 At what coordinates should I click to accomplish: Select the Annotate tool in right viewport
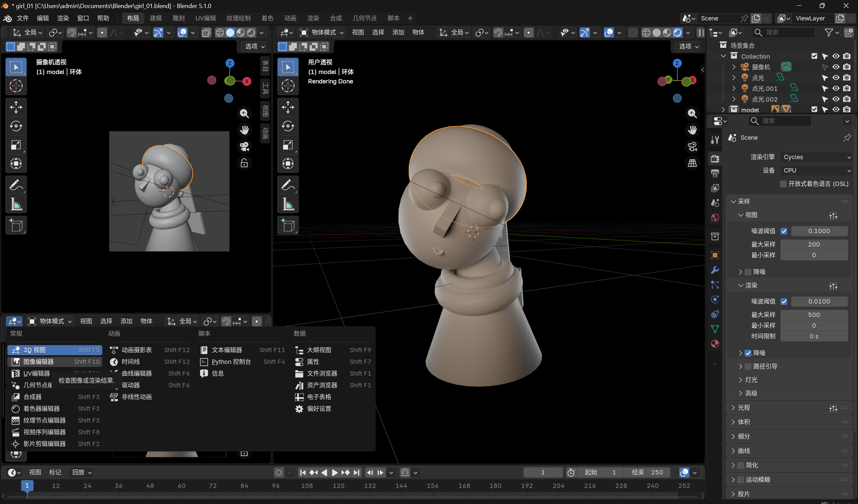(x=288, y=185)
